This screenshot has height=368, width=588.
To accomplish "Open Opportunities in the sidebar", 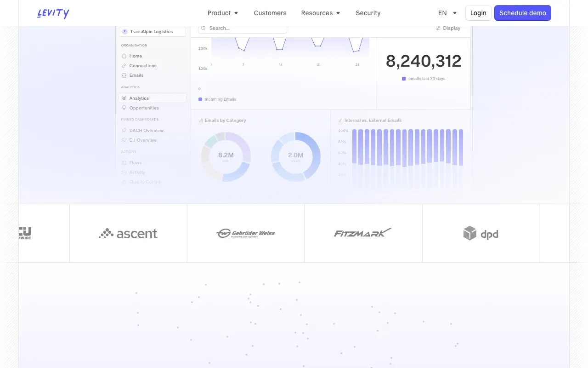I will tap(144, 108).
